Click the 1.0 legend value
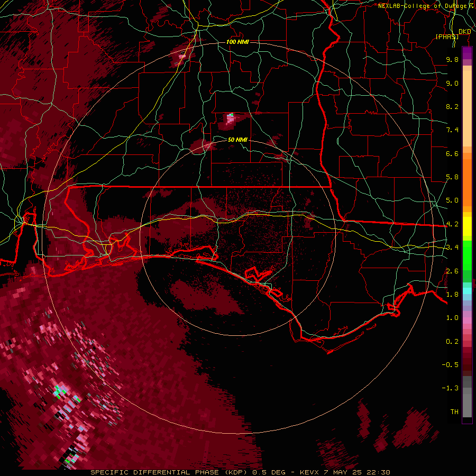This screenshot has width=476, height=476. (452, 318)
